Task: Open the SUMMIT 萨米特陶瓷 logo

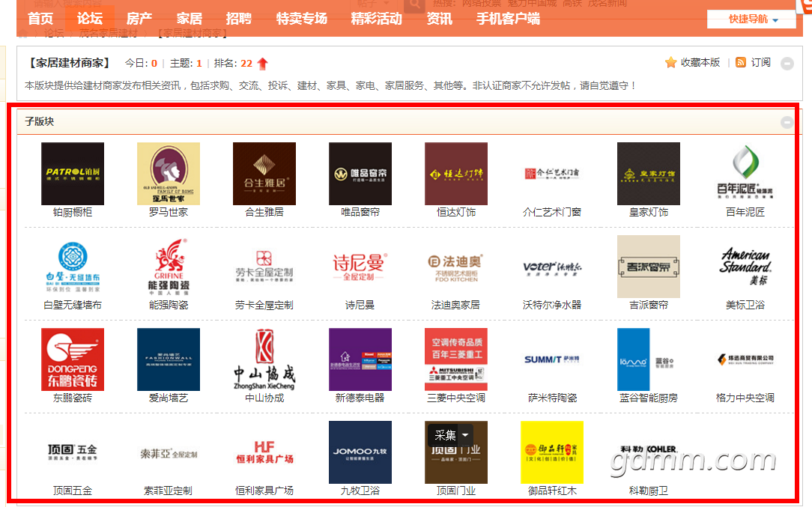Action: tap(552, 359)
